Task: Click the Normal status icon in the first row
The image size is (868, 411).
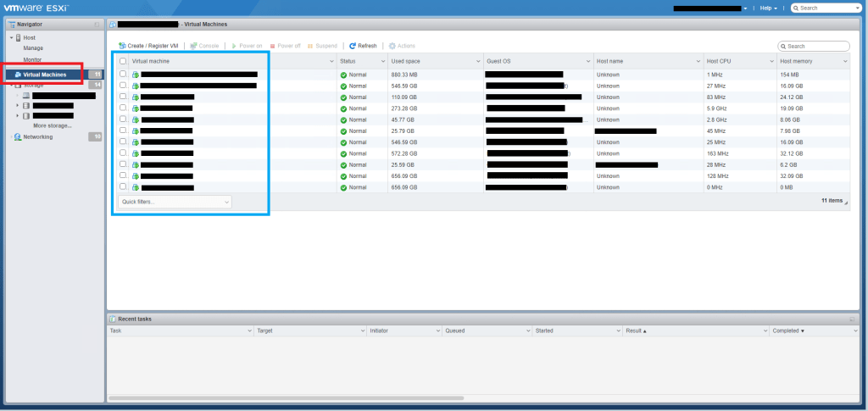Action: [343, 75]
